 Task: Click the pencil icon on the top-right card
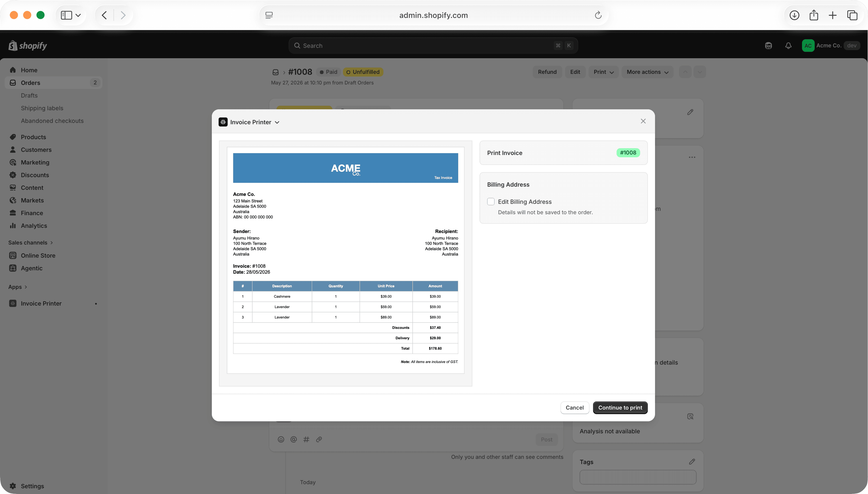pos(690,112)
